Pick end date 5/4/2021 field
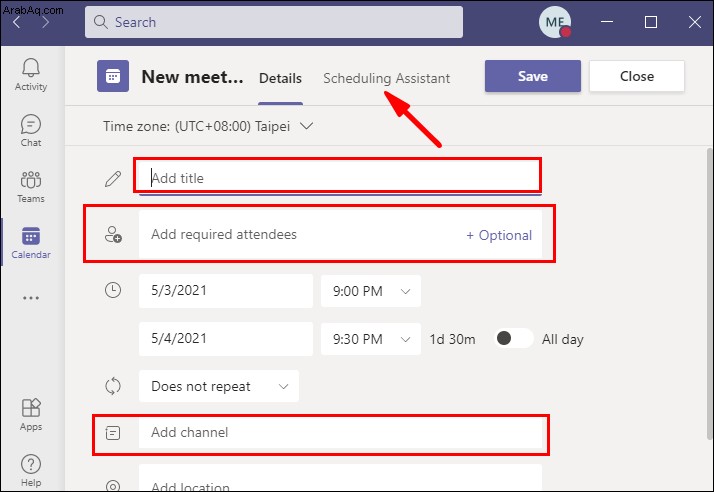714x492 pixels. (226, 338)
